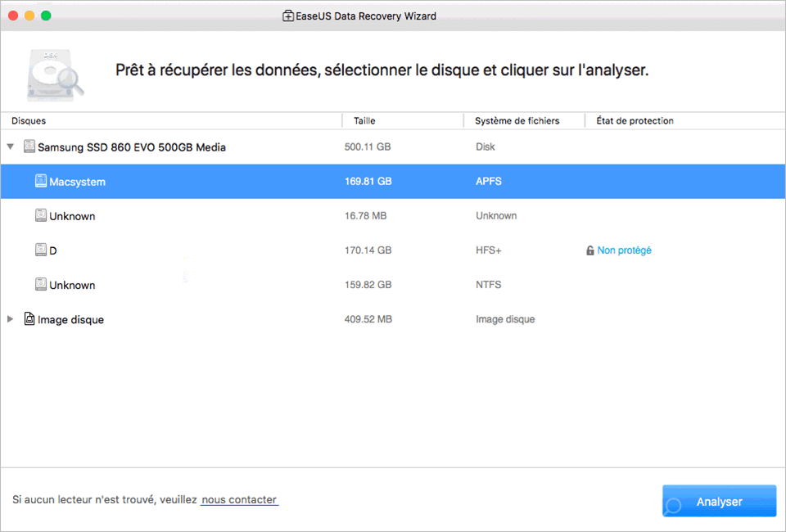
Task: Click the unlocked padlock icon
Action: [x=590, y=250]
